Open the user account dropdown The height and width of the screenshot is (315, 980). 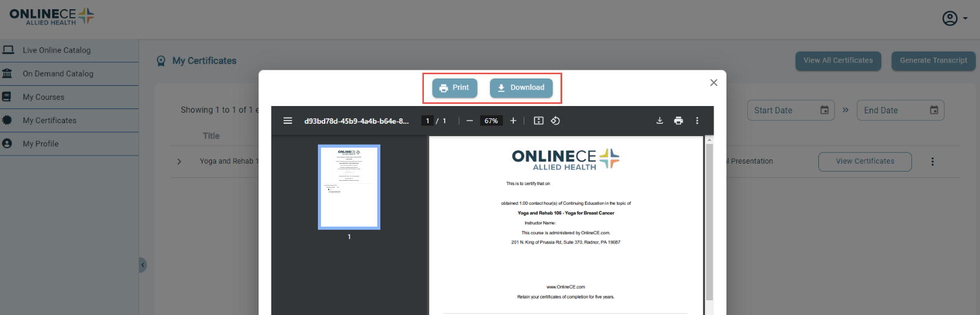[x=954, y=18]
